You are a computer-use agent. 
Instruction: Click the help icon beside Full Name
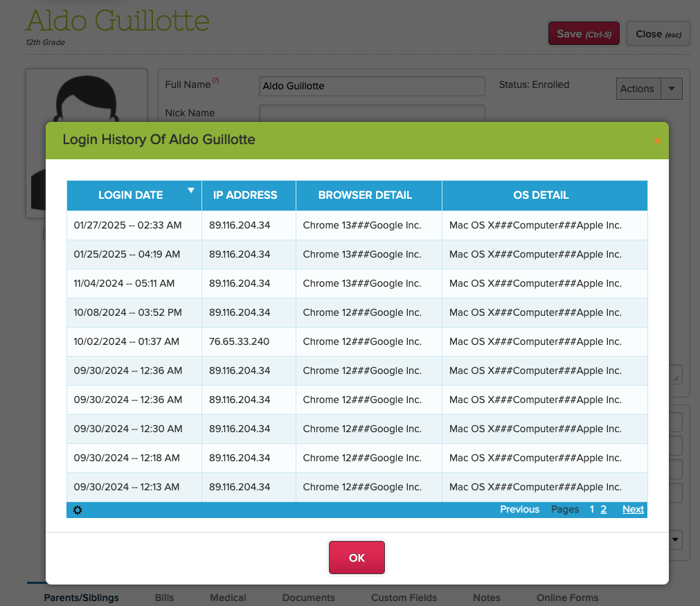coord(216,81)
